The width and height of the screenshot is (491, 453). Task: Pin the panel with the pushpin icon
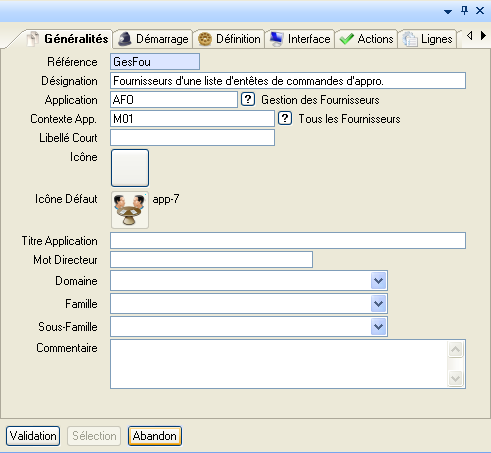click(x=464, y=11)
